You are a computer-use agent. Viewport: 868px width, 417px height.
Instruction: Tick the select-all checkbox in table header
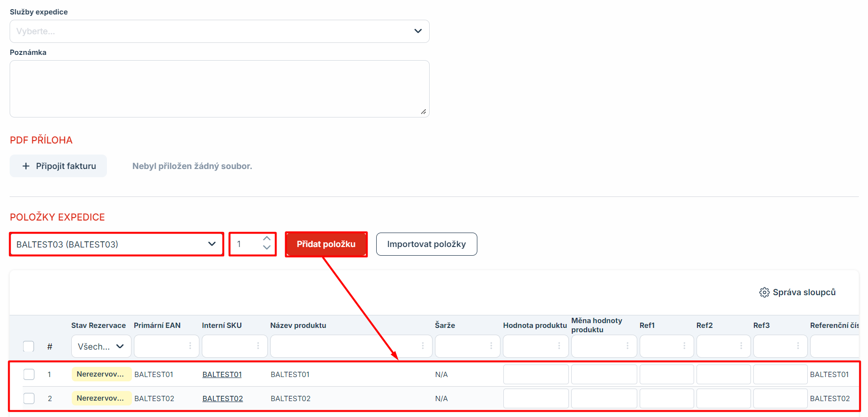click(x=29, y=346)
